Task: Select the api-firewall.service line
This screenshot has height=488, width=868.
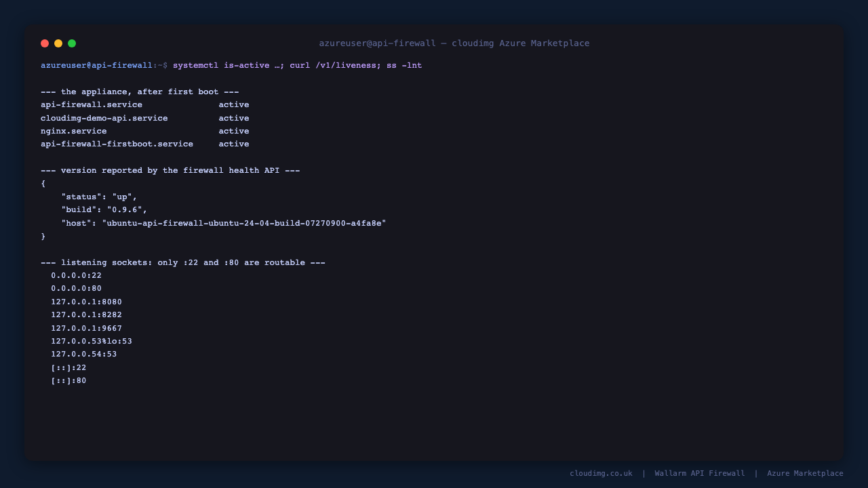Action: click(x=145, y=105)
